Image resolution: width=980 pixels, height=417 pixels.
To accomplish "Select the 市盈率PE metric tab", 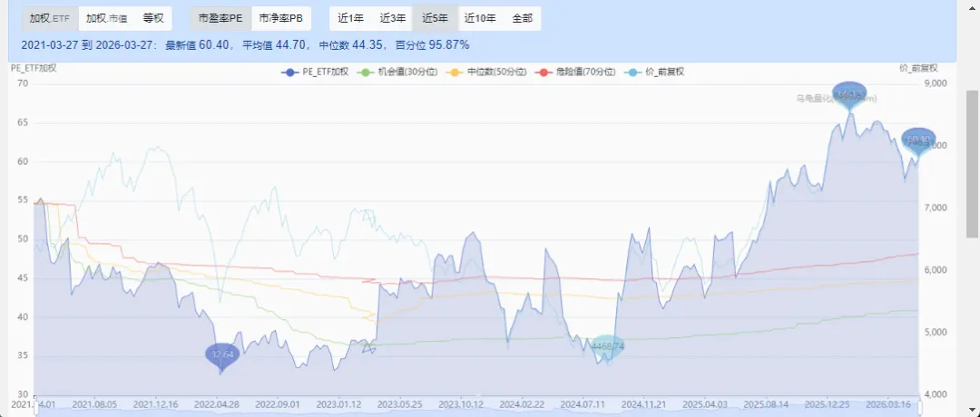I will pos(220,19).
